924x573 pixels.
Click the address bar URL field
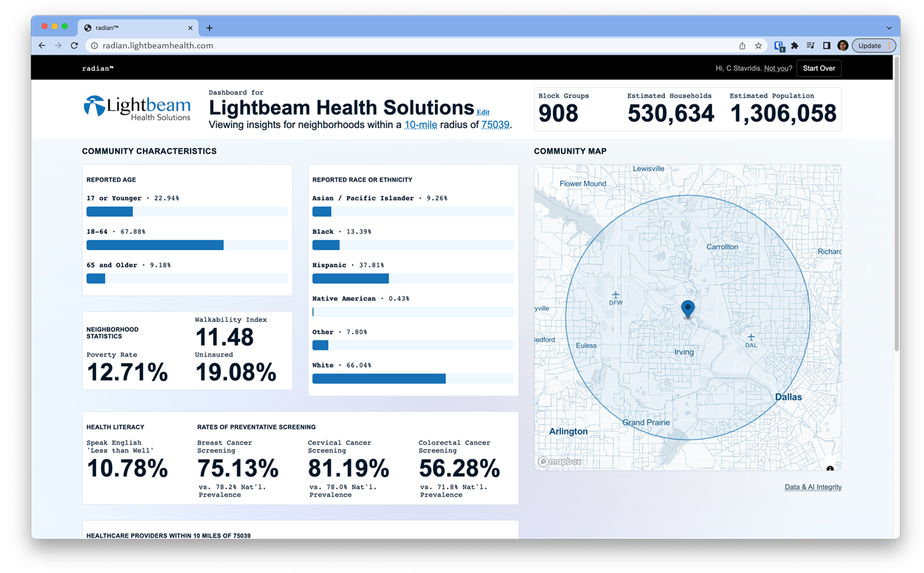coord(413,45)
